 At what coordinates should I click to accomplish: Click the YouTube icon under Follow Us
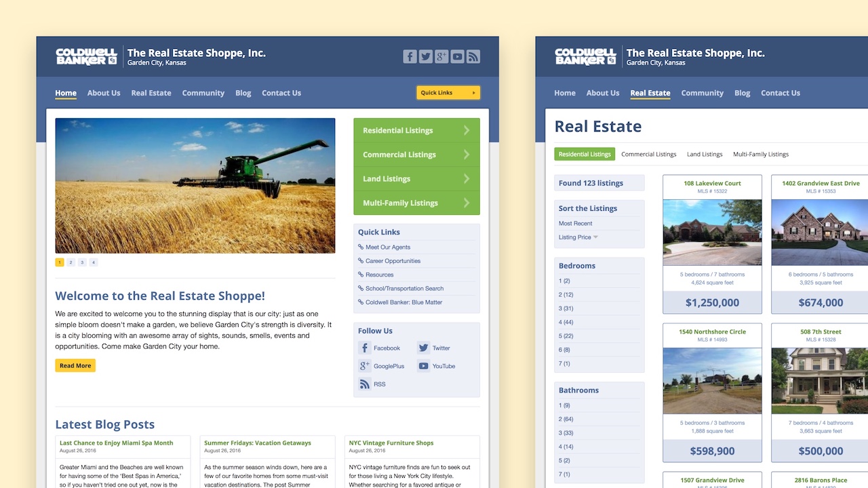(x=423, y=366)
